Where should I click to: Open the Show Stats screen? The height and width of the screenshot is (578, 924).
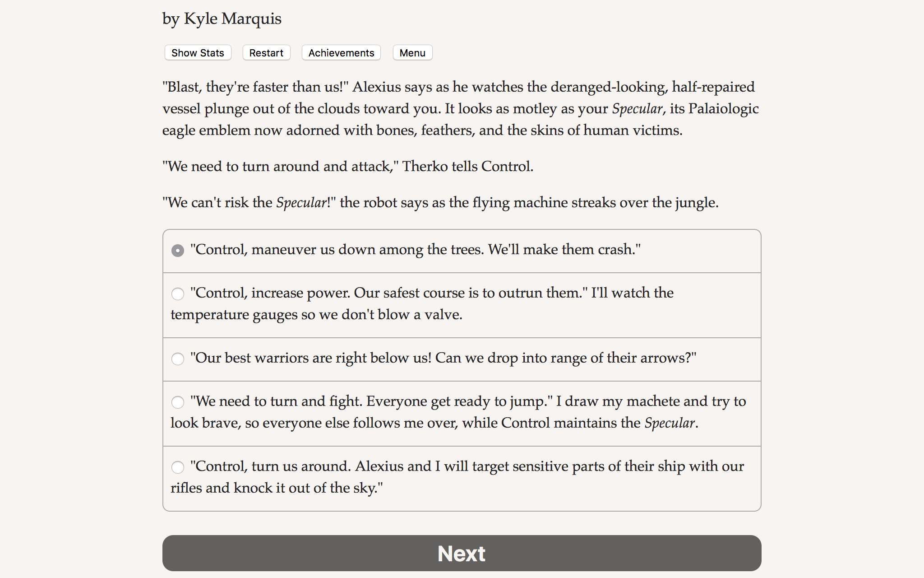[x=198, y=53]
